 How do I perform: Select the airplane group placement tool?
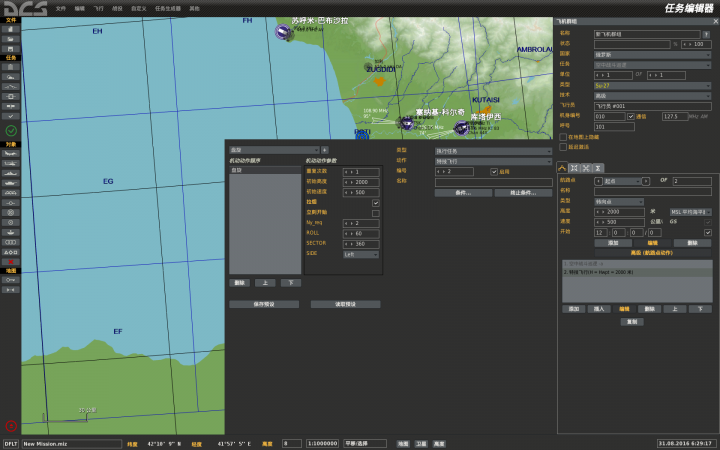[11, 154]
